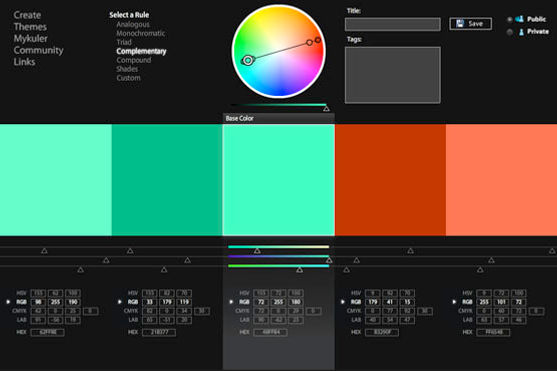Click the Base Color tab label

point(240,118)
